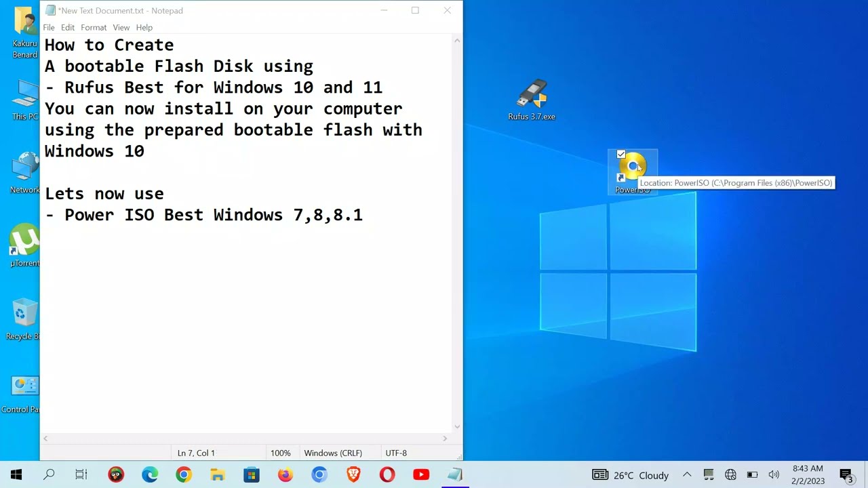The width and height of the screenshot is (868, 488).
Task: Select the Kakuru Benard user folder icon
Action: coord(26,33)
